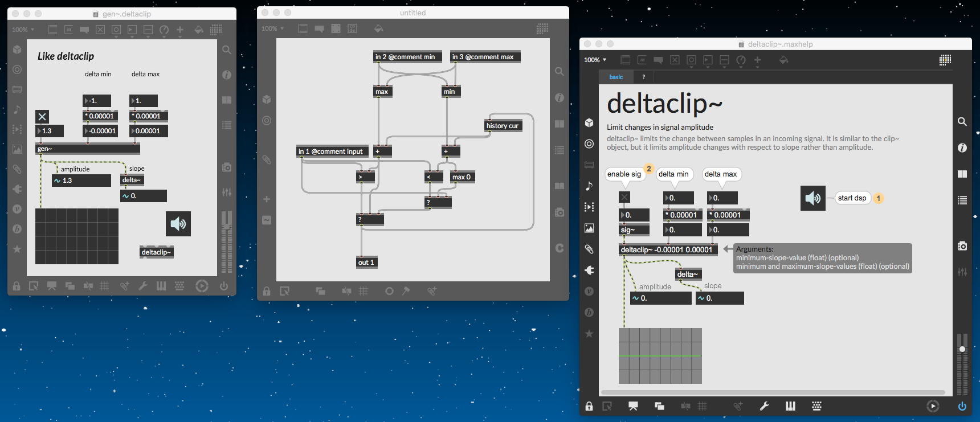This screenshot has width=980, height=422.
Task: Switch to the basic tab
Action: [616, 77]
